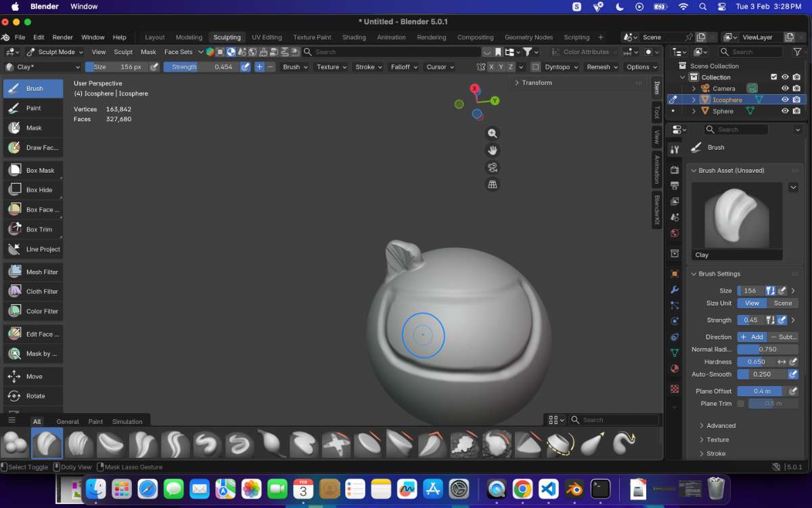Open the Face Sets menu
Viewport: 812px width, 508px height.
point(179,52)
